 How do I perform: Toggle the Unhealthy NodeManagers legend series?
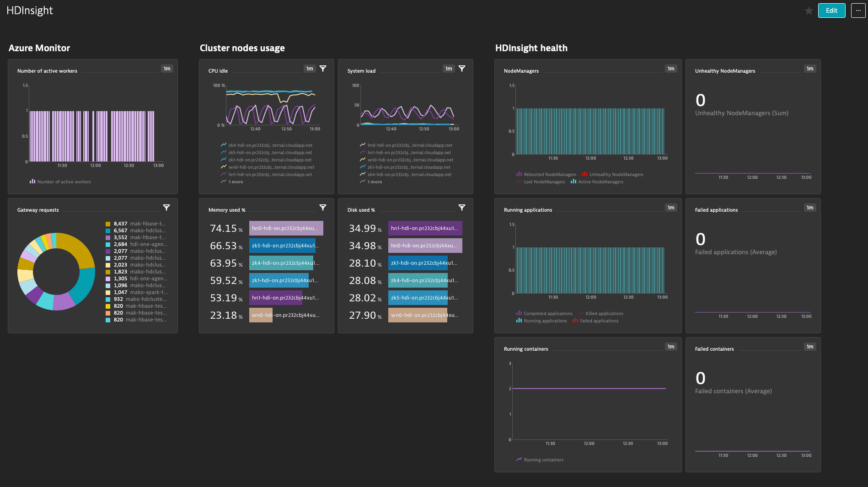coord(612,174)
